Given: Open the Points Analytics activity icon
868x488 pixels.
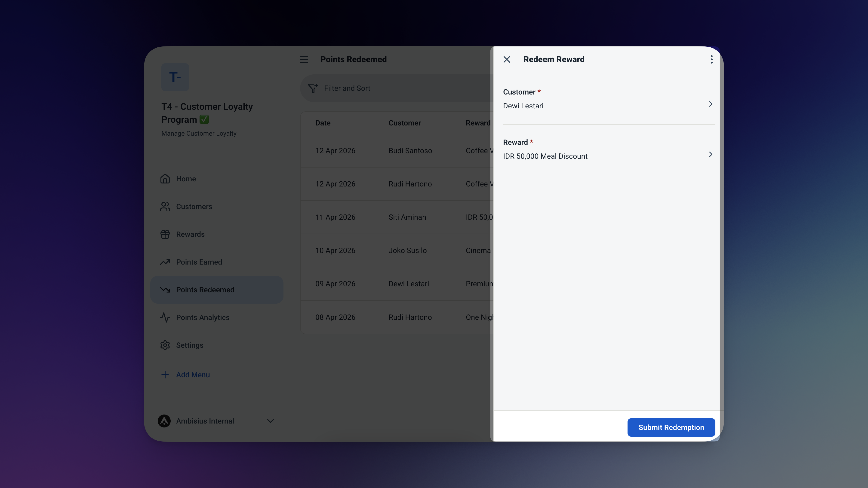Looking at the screenshot, I should pyautogui.click(x=165, y=317).
